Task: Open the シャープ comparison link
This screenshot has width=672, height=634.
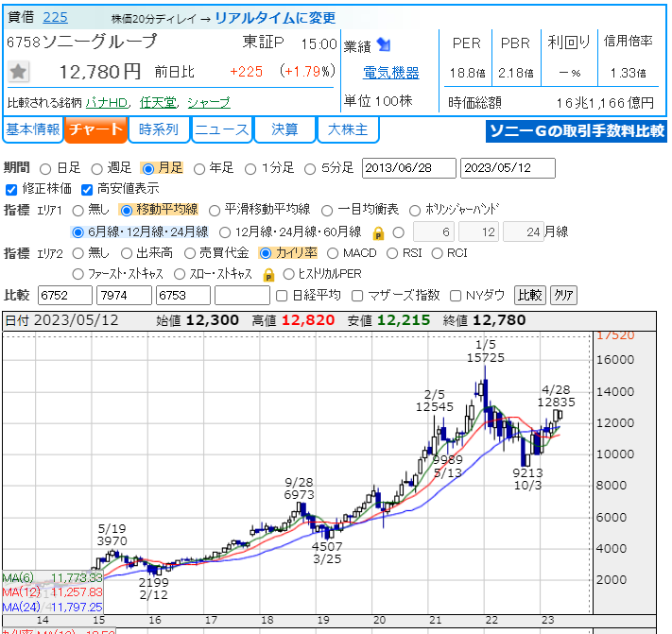Action: tap(209, 103)
